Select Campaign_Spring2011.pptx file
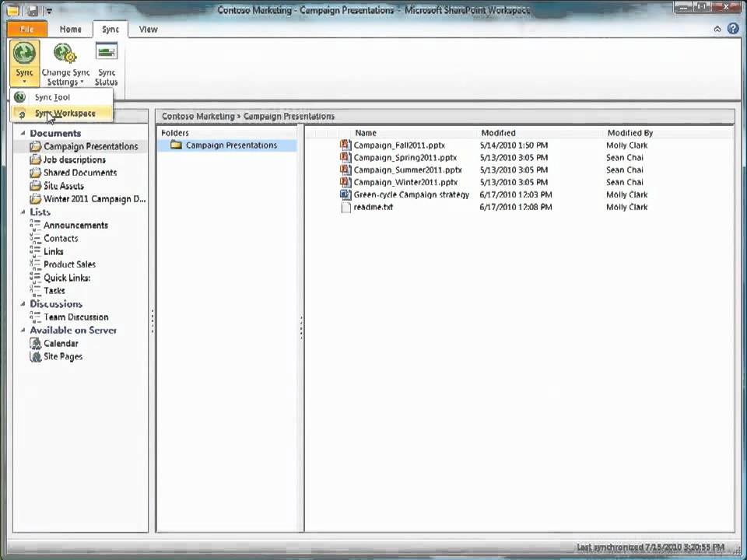Image resolution: width=747 pixels, height=560 pixels. [x=405, y=158]
